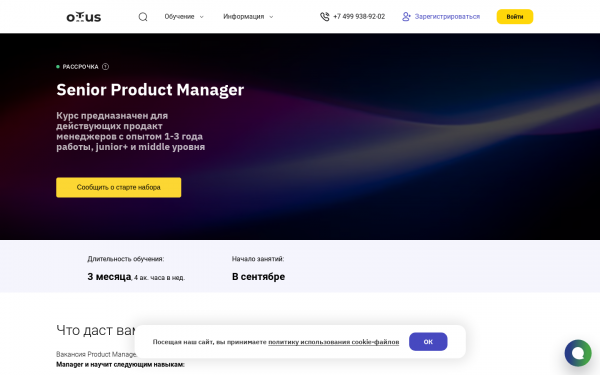Click the Длительность обучения label

[126, 259]
